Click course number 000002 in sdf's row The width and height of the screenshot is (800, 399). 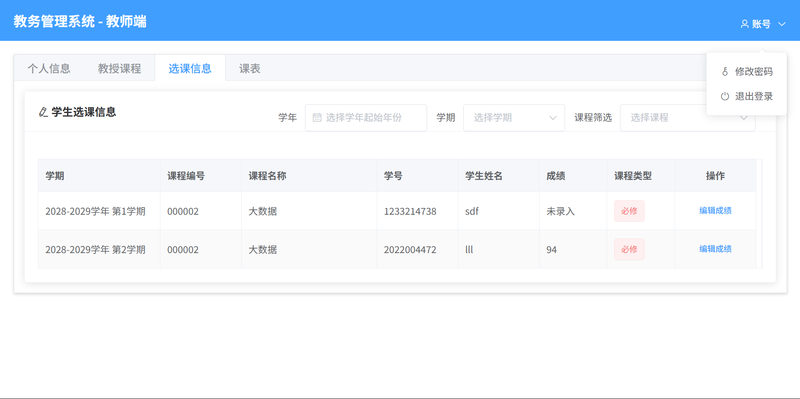183,211
